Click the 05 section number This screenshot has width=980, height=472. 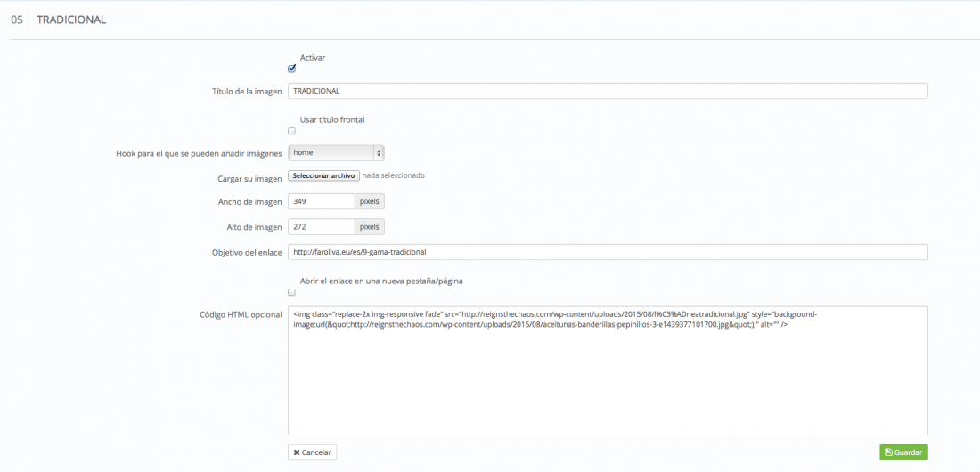17,20
